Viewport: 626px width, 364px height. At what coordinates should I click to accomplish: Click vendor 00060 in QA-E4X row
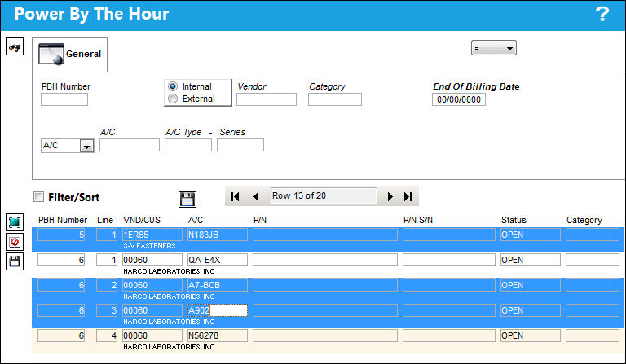[x=152, y=260]
